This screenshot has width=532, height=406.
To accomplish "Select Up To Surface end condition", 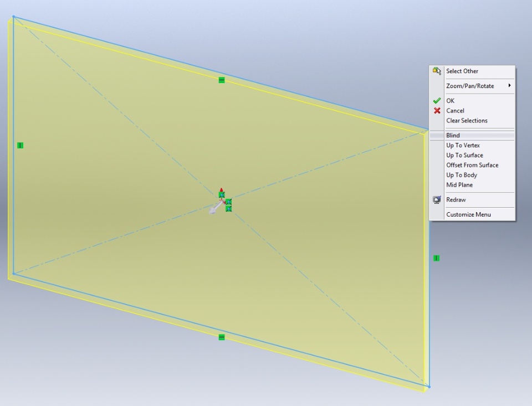I will click(472, 155).
